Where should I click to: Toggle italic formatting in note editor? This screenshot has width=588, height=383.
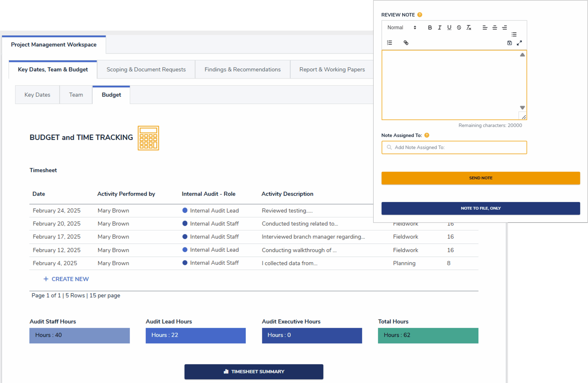(x=439, y=28)
